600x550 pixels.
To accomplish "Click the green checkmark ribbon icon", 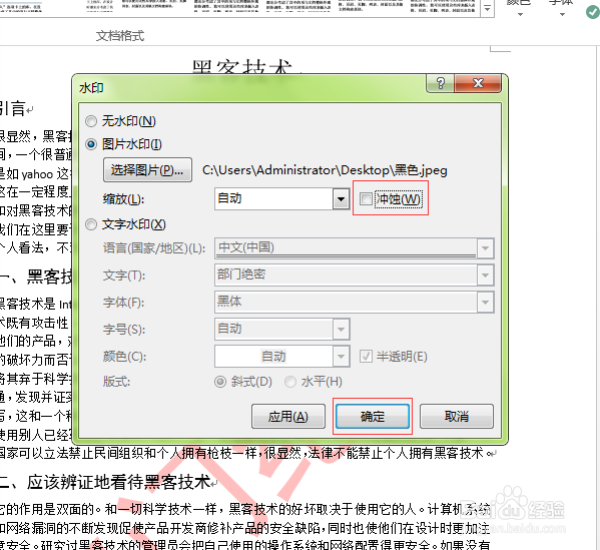I will tap(593, 11).
